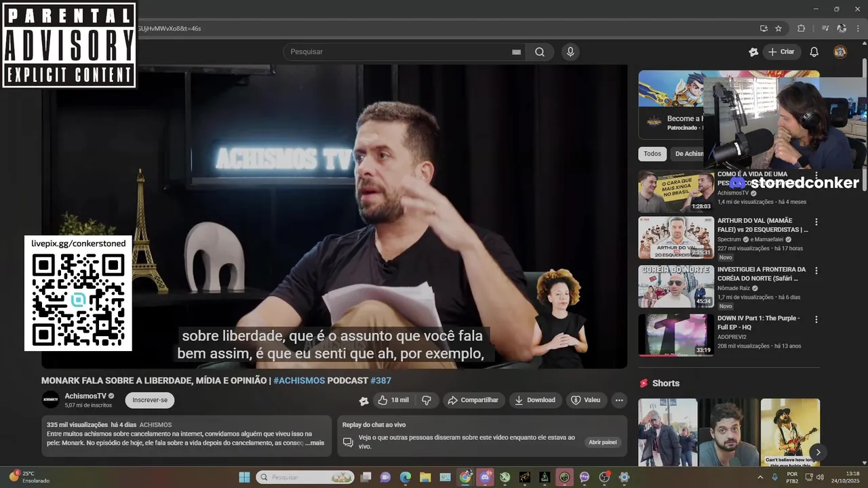Open AchismosTV channel name link
The height and width of the screenshot is (488, 868).
(x=85, y=396)
